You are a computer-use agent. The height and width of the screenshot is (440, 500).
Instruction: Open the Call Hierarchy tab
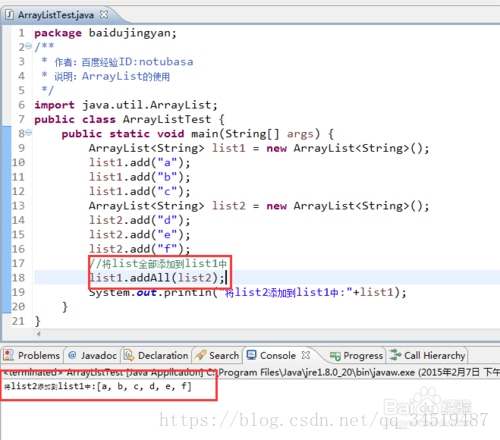pyautogui.click(x=428, y=356)
